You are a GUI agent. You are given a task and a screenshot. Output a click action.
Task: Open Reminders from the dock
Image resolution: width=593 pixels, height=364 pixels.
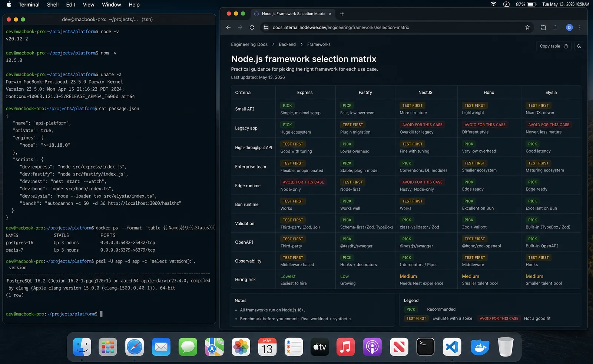(x=294, y=347)
